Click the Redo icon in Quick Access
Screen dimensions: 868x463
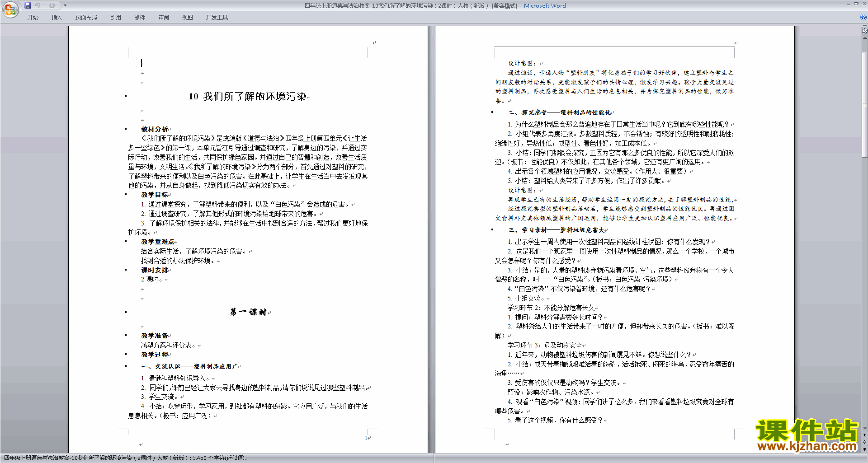[x=52, y=5]
